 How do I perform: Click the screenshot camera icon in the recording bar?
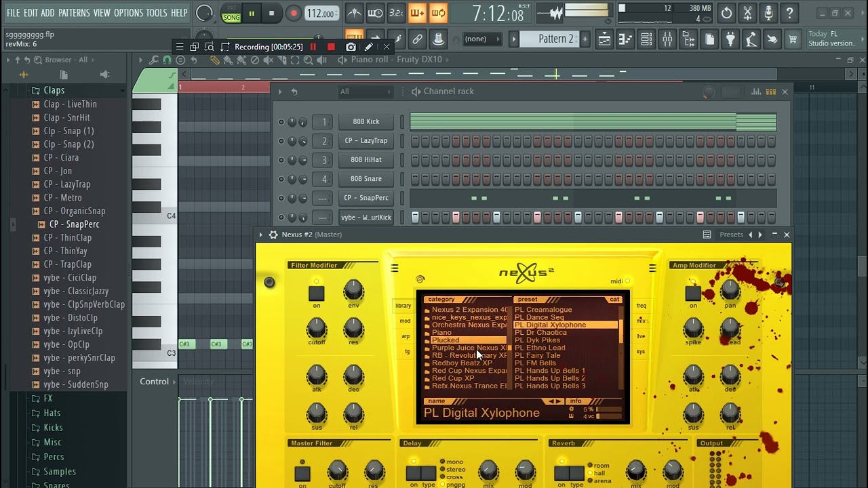pyautogui.click(x=351, y=47)
